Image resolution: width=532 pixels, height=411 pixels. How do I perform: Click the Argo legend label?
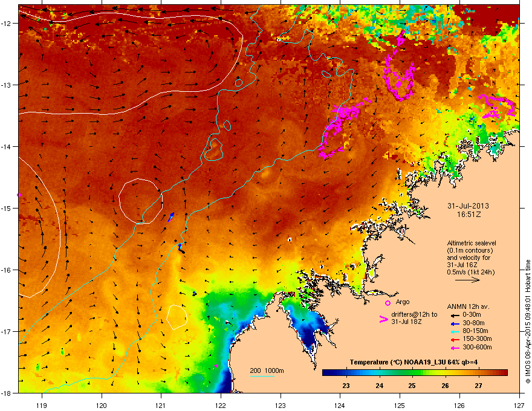coord(403,302)
